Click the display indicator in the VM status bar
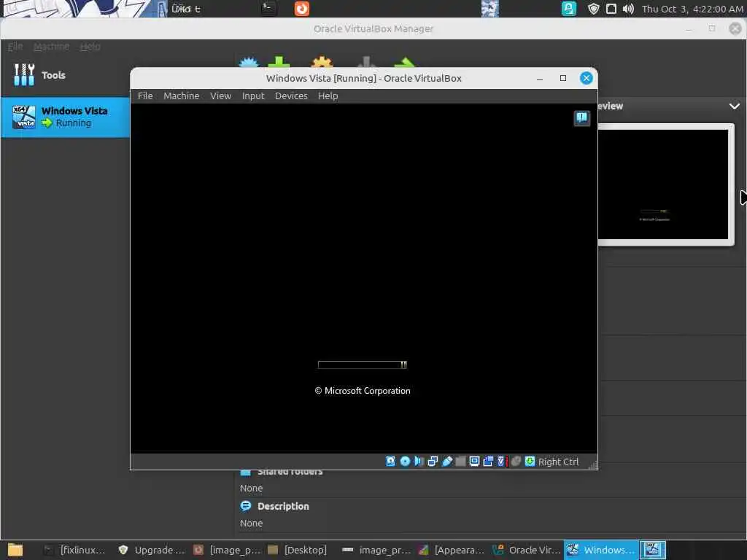This screenshot has width=747, height=560. [474, 462]
